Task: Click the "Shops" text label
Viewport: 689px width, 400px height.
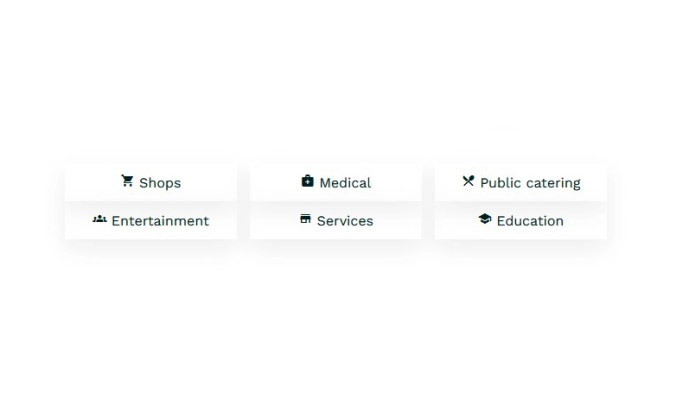Action: pos(160,183)
